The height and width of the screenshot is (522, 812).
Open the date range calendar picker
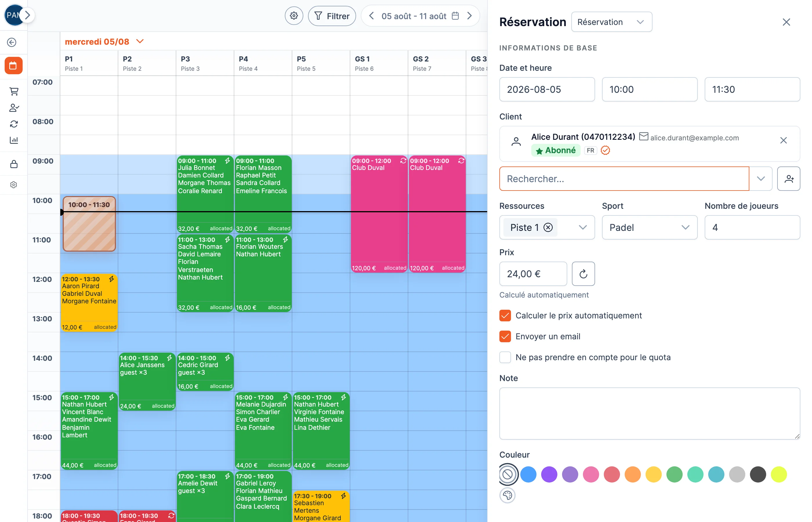click(x=456, y=16)
